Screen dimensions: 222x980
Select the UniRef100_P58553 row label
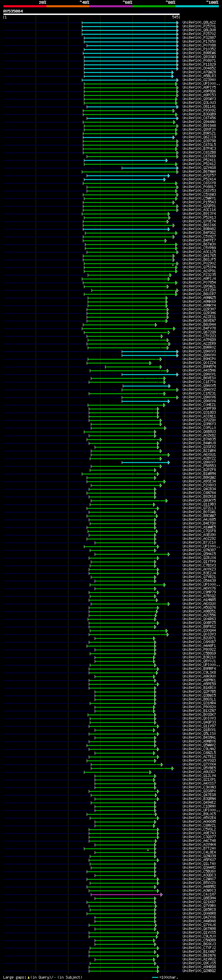click(199, 466)
